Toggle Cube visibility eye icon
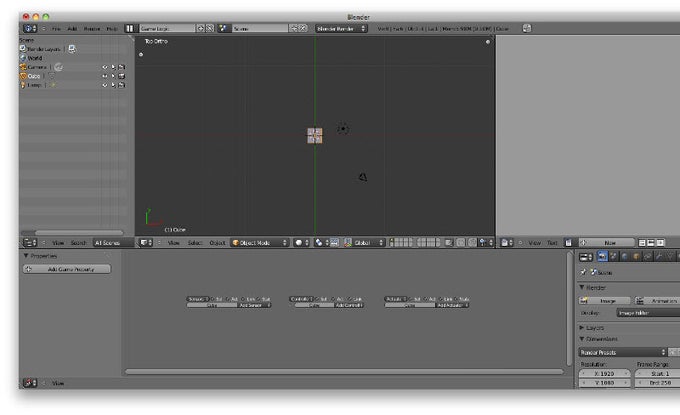This screenshot has width=680, height=415. (x=105, y=76)
